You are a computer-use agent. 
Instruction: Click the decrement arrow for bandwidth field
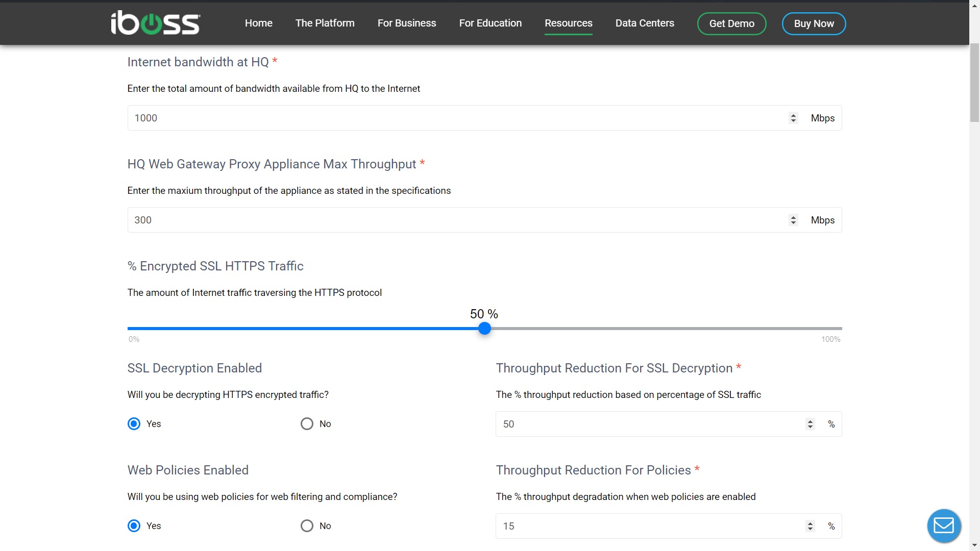(x=794, y=121)
